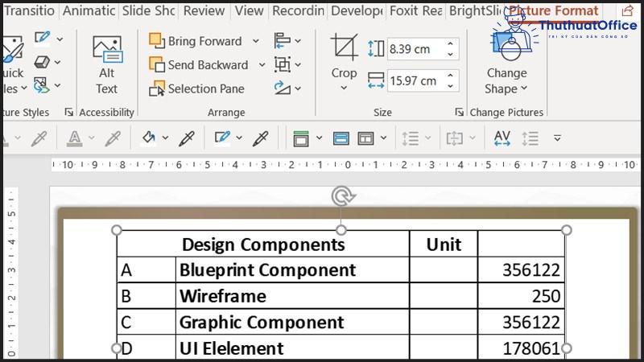The height and width of the screenshot is (362, 644).
Task: Increase the shape width with the up arrow
Action: (450, 76)
